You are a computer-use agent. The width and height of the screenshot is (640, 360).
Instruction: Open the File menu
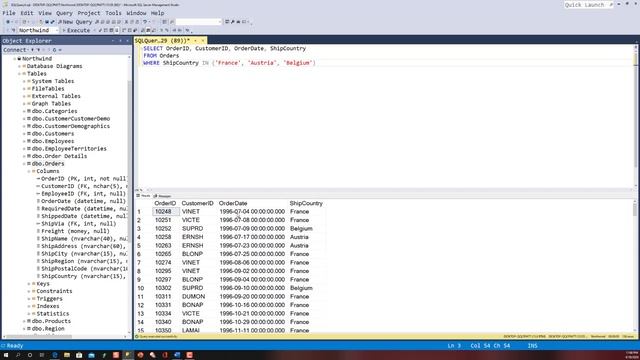click(x=9, y=13)
